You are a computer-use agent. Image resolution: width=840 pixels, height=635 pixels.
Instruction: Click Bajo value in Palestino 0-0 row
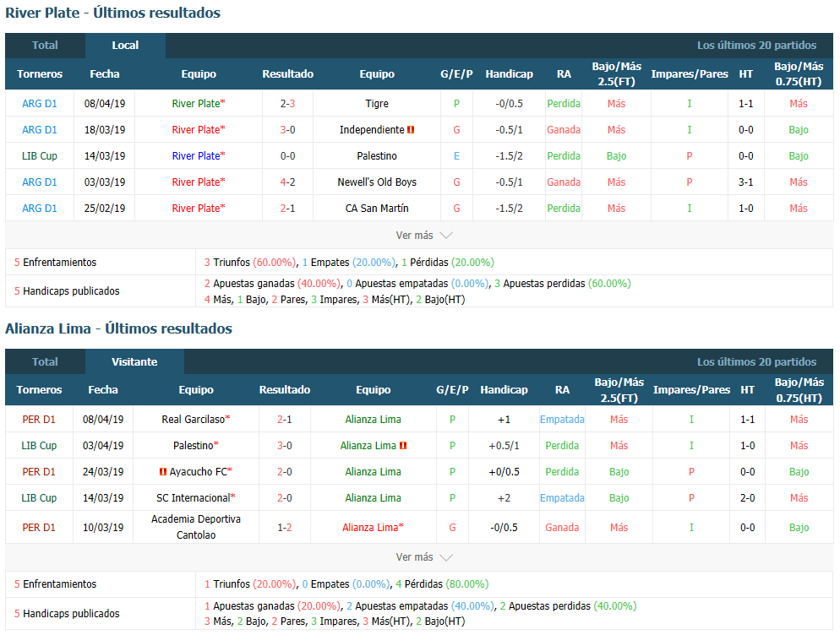pos(616,156)
